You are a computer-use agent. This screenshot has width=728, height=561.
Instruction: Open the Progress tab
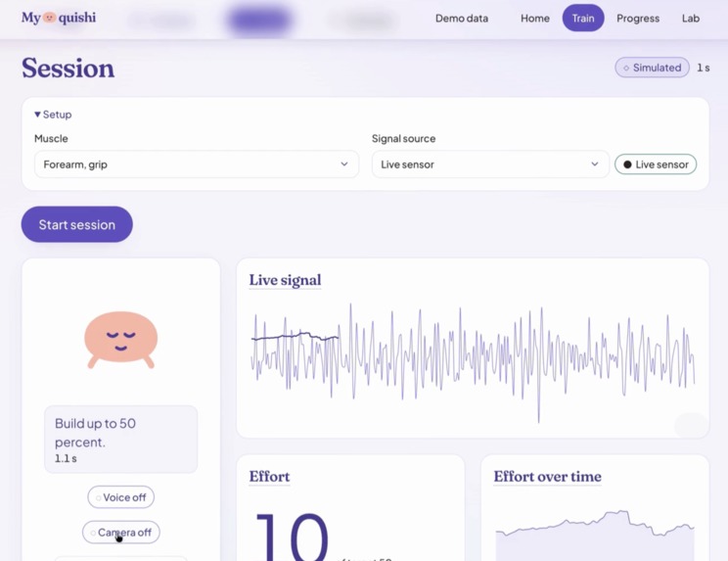(x=638, y=18)
